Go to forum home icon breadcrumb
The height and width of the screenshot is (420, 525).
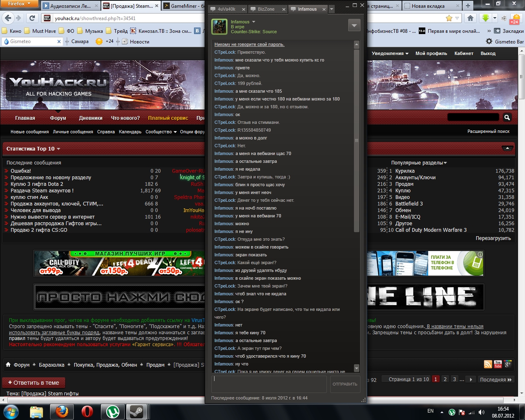pos(8,365)
